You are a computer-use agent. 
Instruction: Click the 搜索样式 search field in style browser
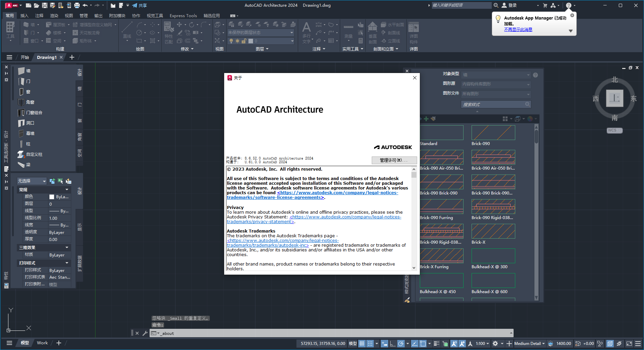click(x=493, y=105)
